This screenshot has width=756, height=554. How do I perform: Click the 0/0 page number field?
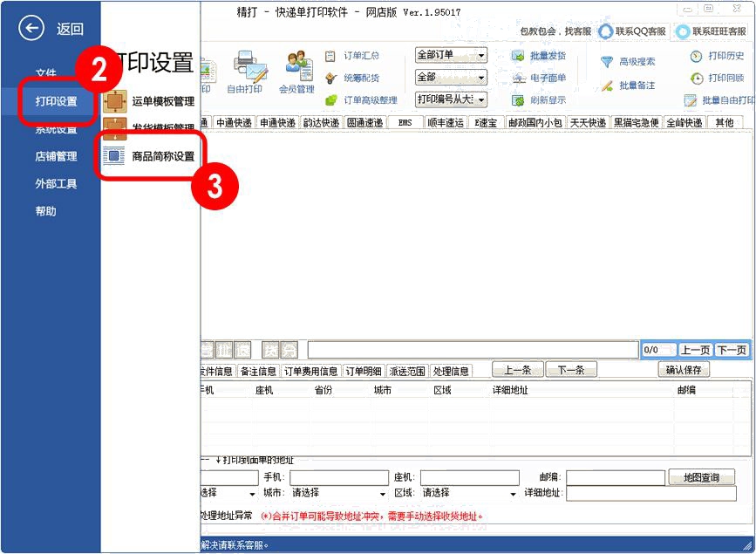658,350
